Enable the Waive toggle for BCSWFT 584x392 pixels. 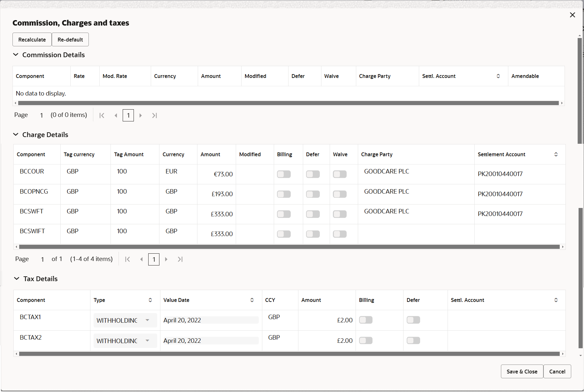pos(340,214)
